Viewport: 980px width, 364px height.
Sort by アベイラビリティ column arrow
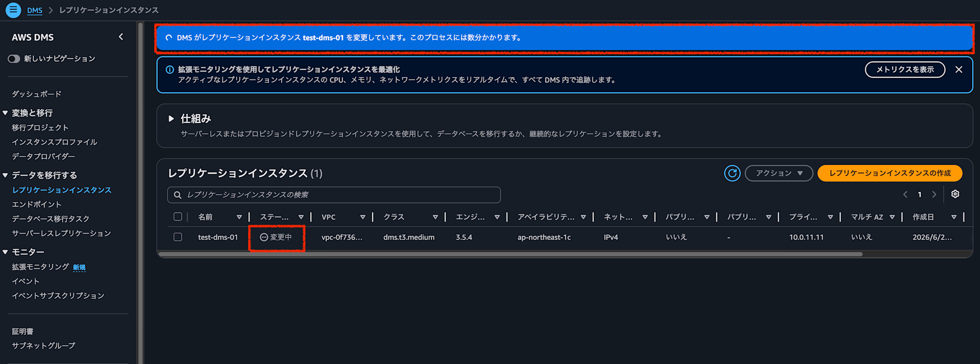(x=583, y=217)
